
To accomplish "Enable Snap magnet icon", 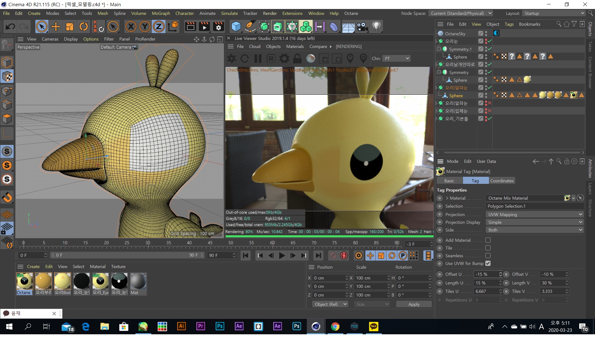I will click(7, 197).
